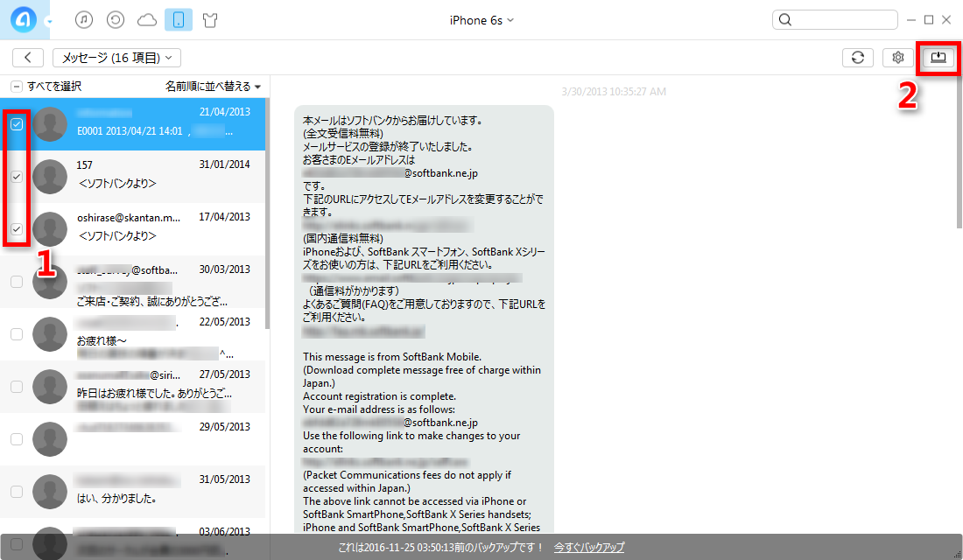Open the メッセージ (16 項目) category dropdown
The height and width of the screenshot is (560, 963).
pyautogui.click(x=116, y=58)
